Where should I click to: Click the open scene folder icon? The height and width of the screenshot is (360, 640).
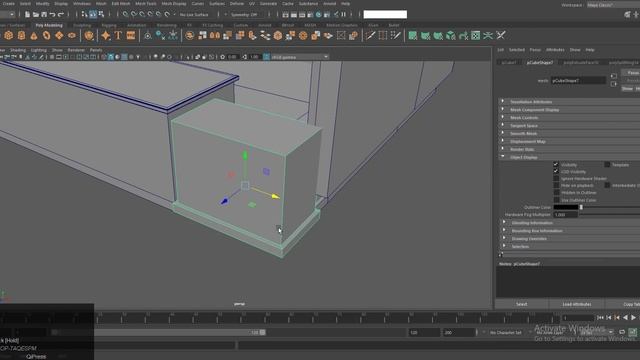36,14
